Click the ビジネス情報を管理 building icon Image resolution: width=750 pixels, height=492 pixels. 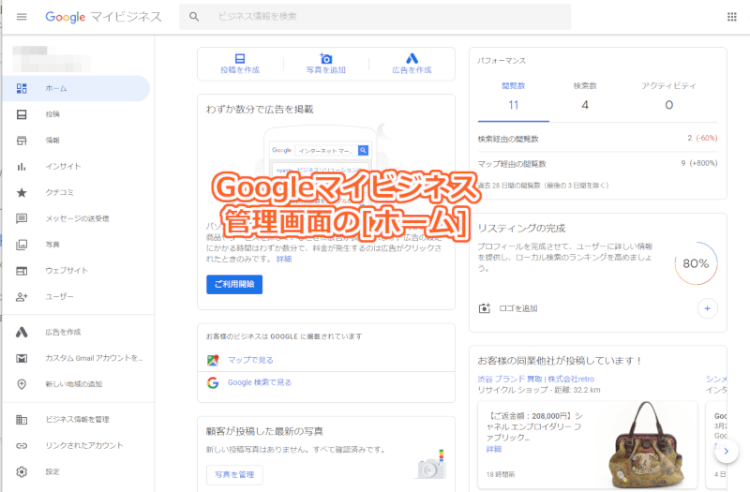(x=22, y=420)
